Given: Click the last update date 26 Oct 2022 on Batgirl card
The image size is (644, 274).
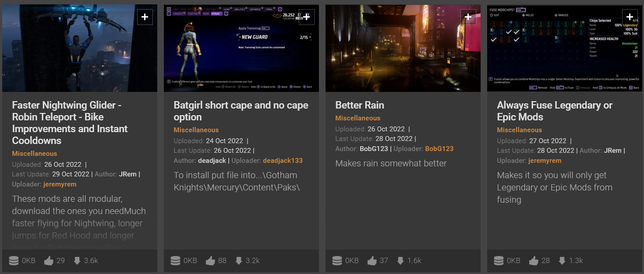Looking at the screenshot, I should pos(232,150).
